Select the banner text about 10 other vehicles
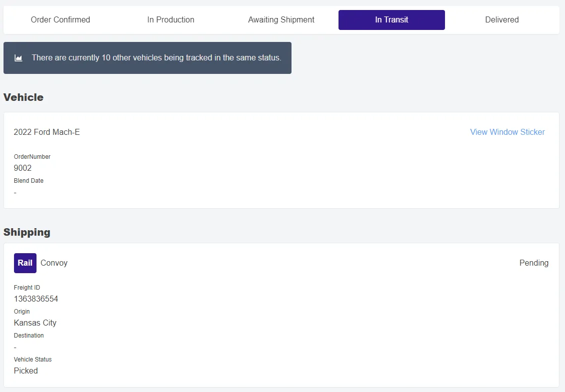 click(156, 57)
